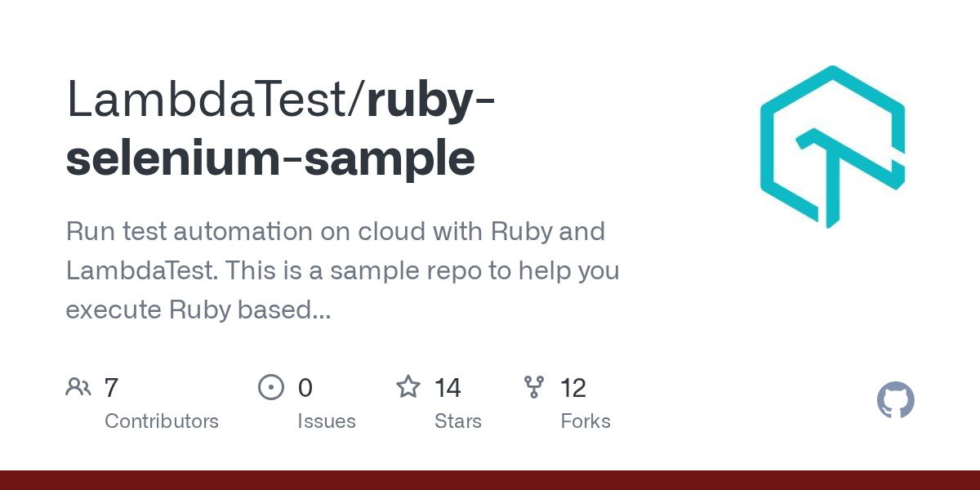980x490 pixels.
Task: Click the contributors people icon
Action: click(78, 387)
